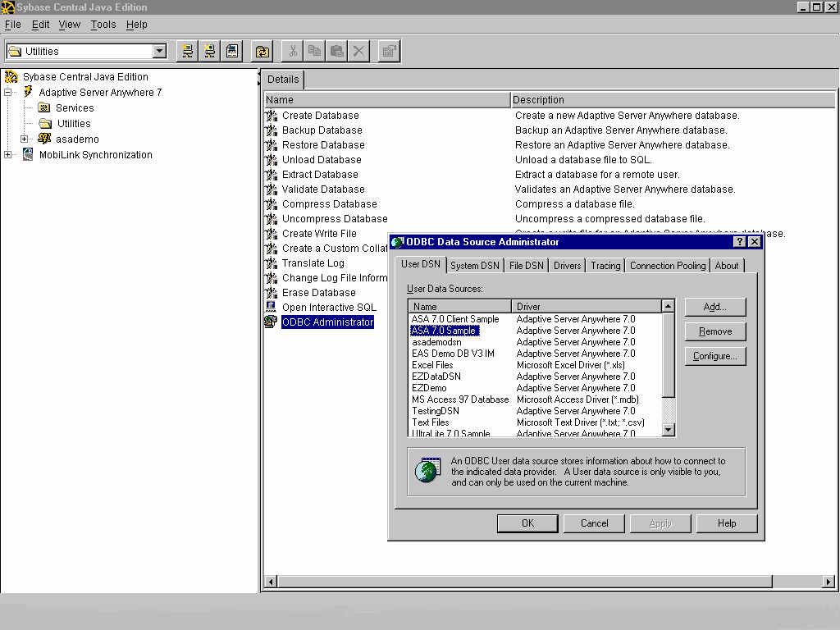
Task: Switch to the System DSN tab
Action: coord(474,266)
